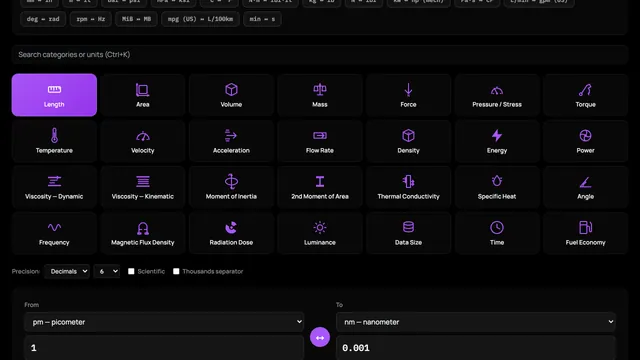Open the Density category

click(x=408, y=141)
